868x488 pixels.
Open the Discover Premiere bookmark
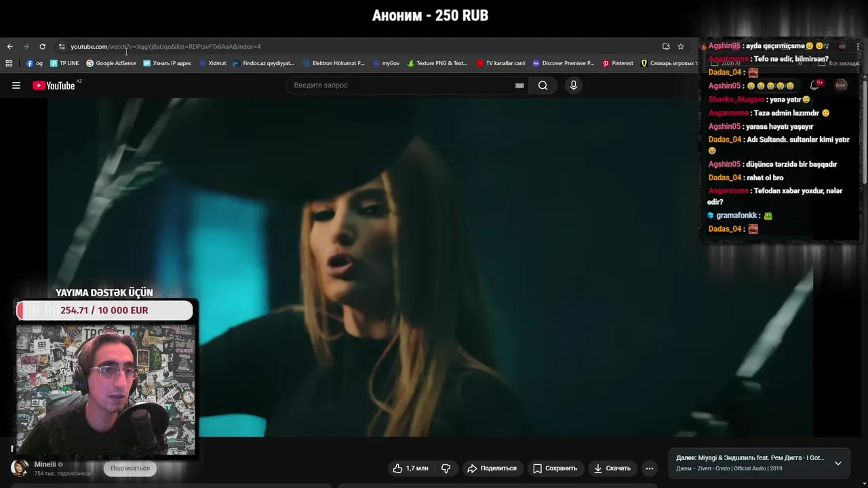564,63
